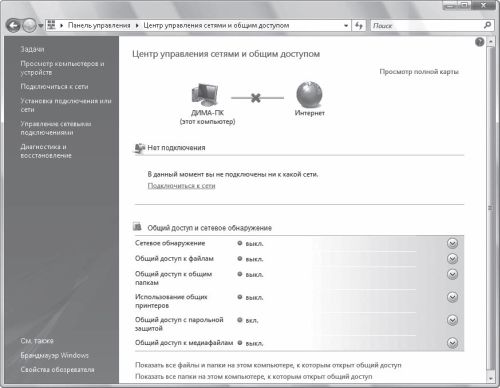
Task: Click the scrollbar up arrow
Action: tap(490, 42)
